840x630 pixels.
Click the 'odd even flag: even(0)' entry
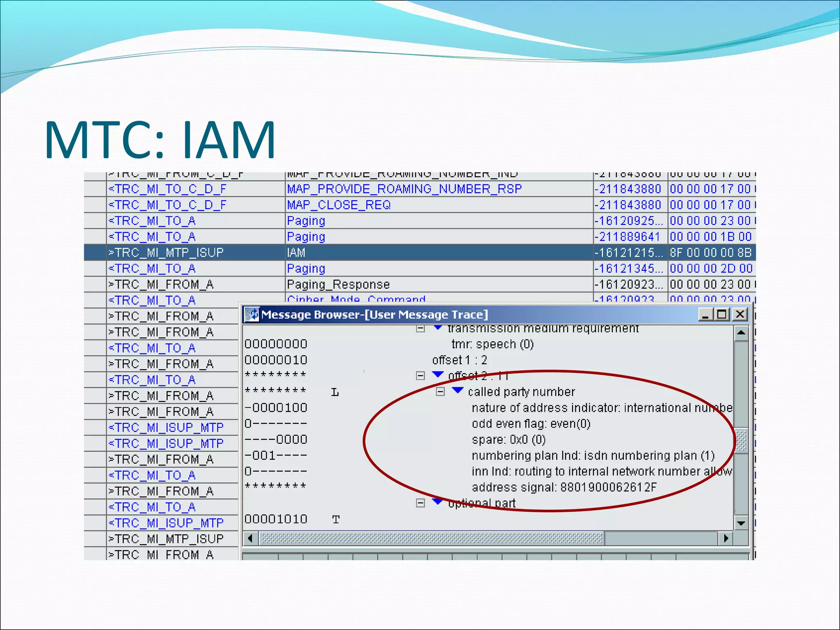coord(531,424)
